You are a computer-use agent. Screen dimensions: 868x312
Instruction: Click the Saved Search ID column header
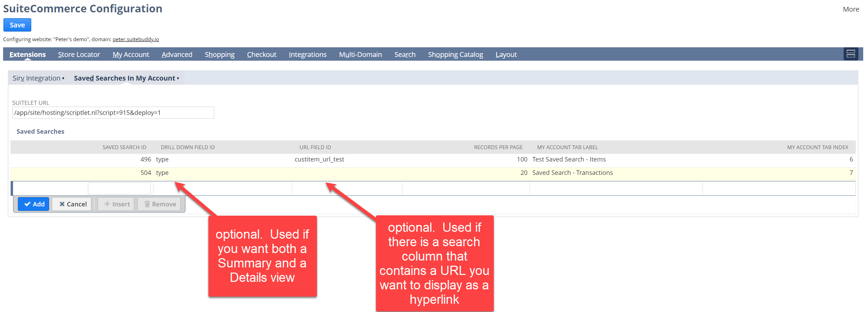point(124,147)
